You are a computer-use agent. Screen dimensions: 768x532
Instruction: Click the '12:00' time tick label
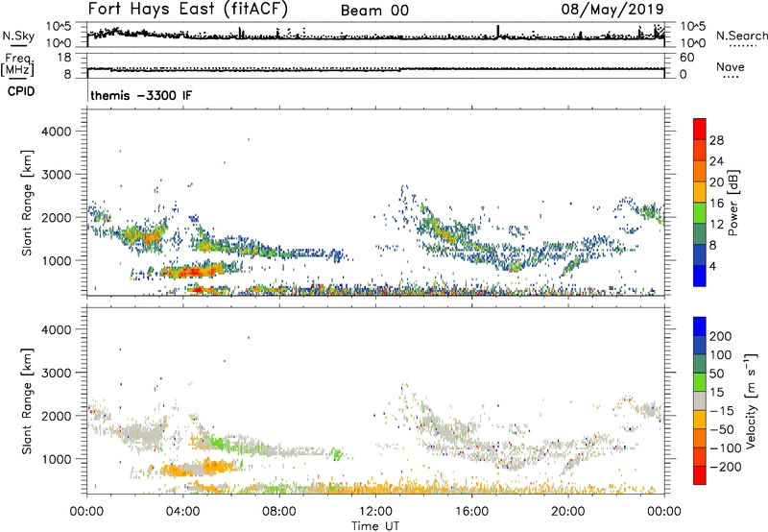coord(375,512)
